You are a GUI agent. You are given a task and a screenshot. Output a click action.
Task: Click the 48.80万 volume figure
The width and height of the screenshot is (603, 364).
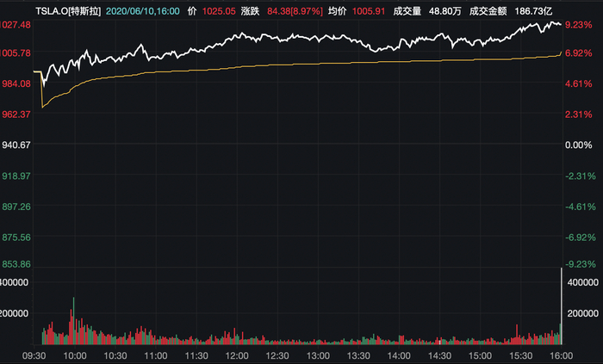click(445, 11)
